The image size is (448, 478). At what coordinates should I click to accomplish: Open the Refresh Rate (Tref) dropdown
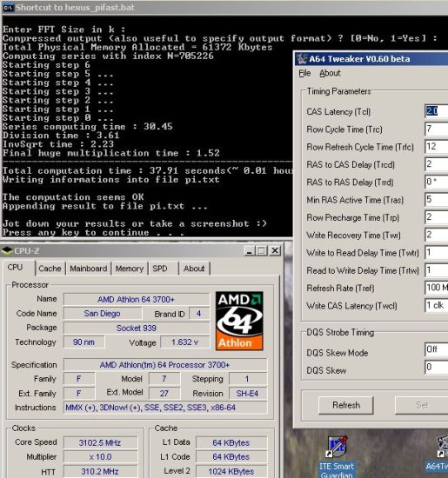click(437, 288)
